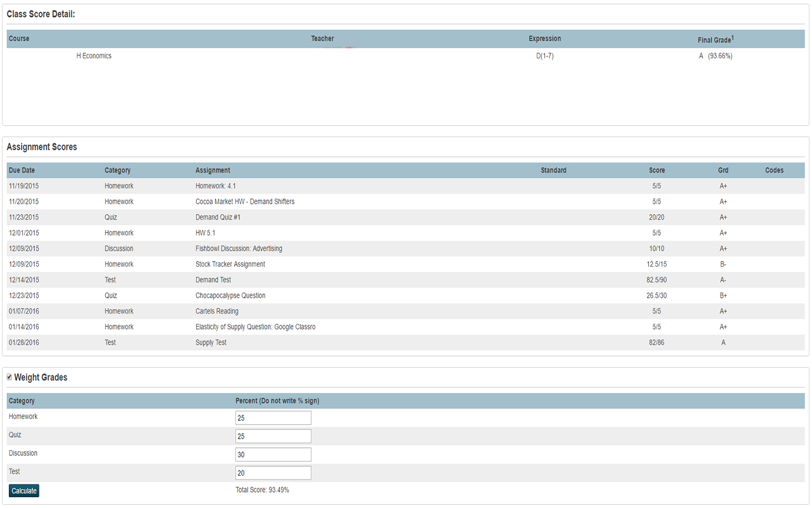Click the Percent (Do not write % sign) header

(x=277, y=401)
